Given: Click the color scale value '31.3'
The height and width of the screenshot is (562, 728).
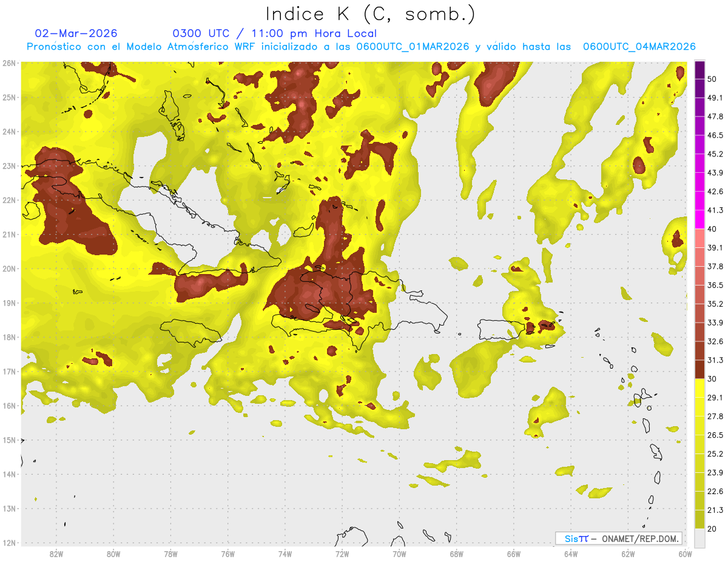Looking at the screenshot, I should (x=715, y=360).
